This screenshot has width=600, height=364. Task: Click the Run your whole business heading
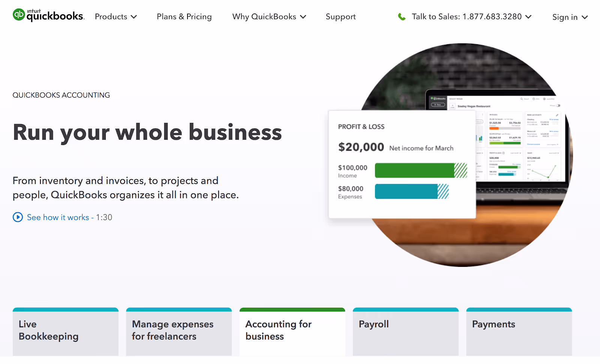(x=147, y=133)
